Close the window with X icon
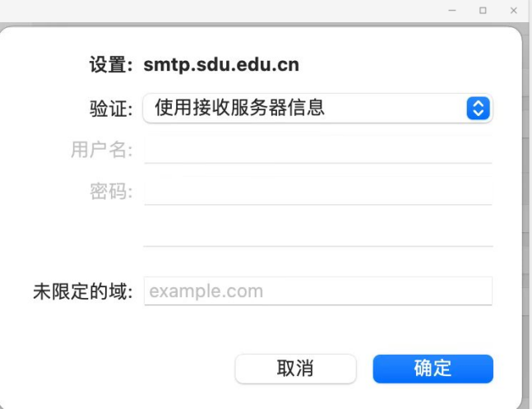The image size is (532, 409). [514, 11]
